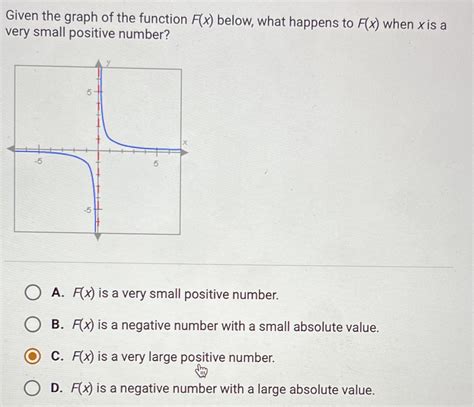Click text 'negative number with a large absolute value'

247,389
